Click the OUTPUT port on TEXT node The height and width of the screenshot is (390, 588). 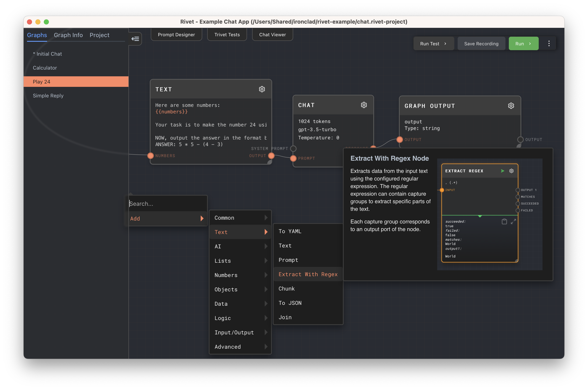(271, 156)
